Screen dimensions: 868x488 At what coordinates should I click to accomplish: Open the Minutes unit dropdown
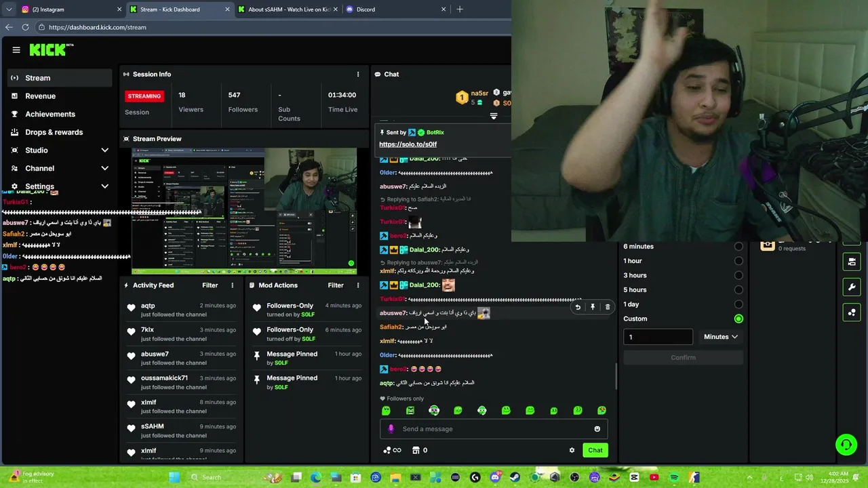[720, 337]
